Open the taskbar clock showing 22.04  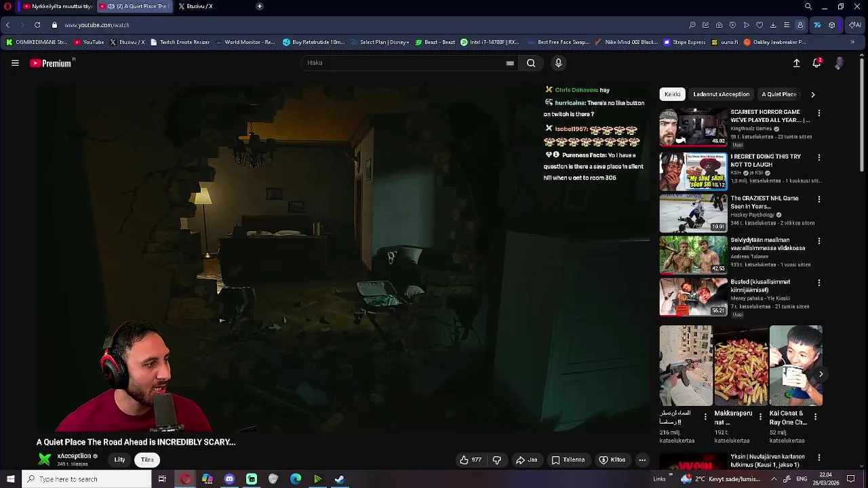pos(825,479)
